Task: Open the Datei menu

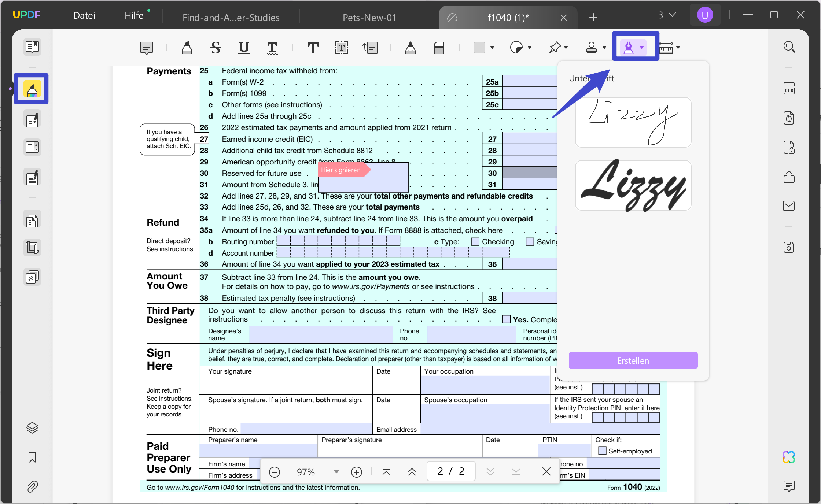Action: (84, 15)
